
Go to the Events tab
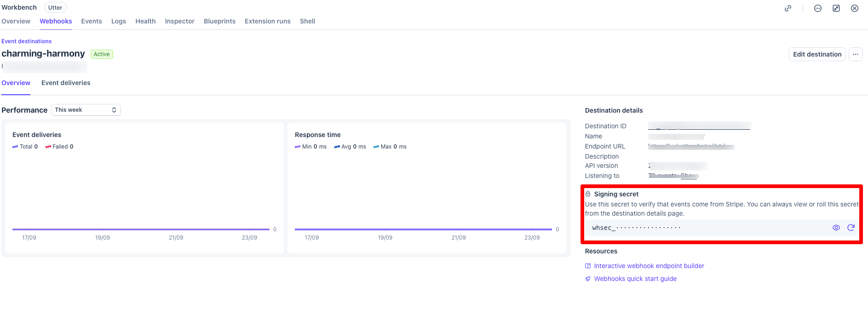click(x=92, y=21)
